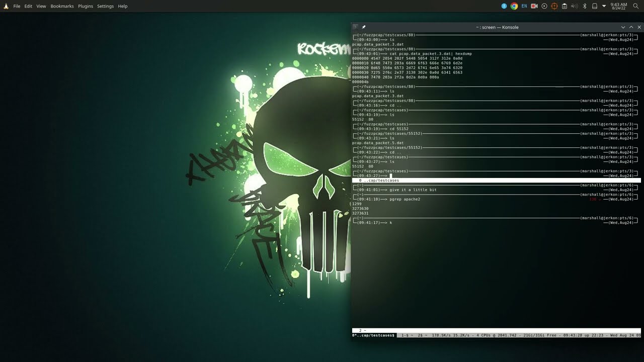Viewport: 644px width, 362px height.
Task: Click 'cd 55152' command text
Action: tap(399, 129)
